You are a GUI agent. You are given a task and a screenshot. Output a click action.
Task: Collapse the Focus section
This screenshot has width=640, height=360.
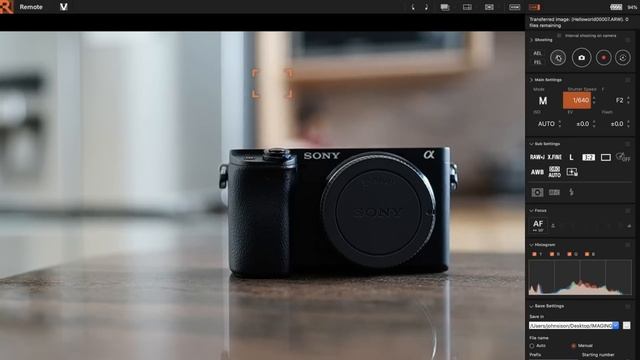click(531, 211)
